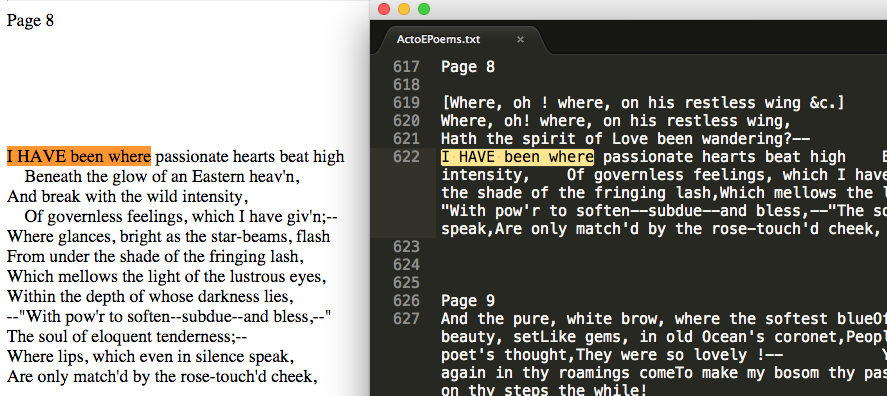
Task: Click the red close window button
Action: tap(384, 9)
